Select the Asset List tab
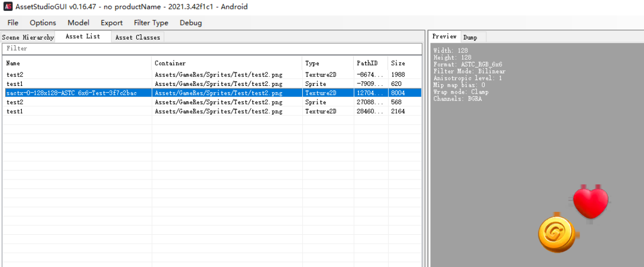Screen dimensions: 644x267 pyautogui.click(x=83, y=36)
